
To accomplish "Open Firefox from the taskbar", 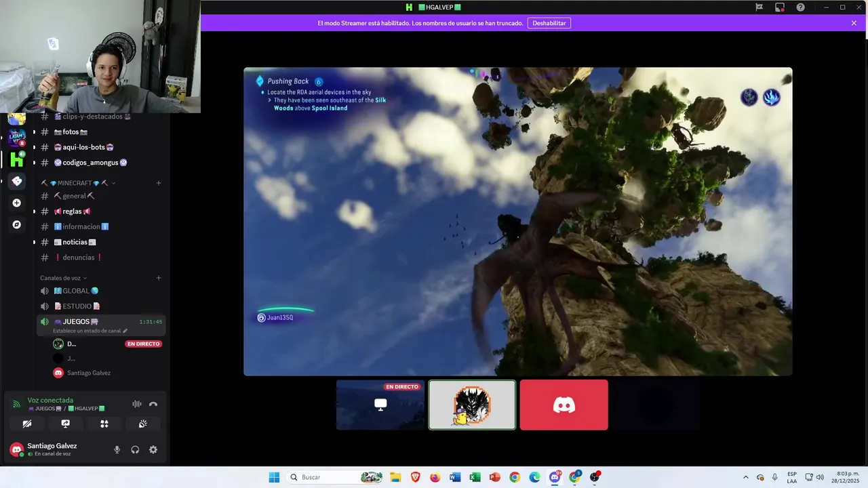I will point(435,477).
